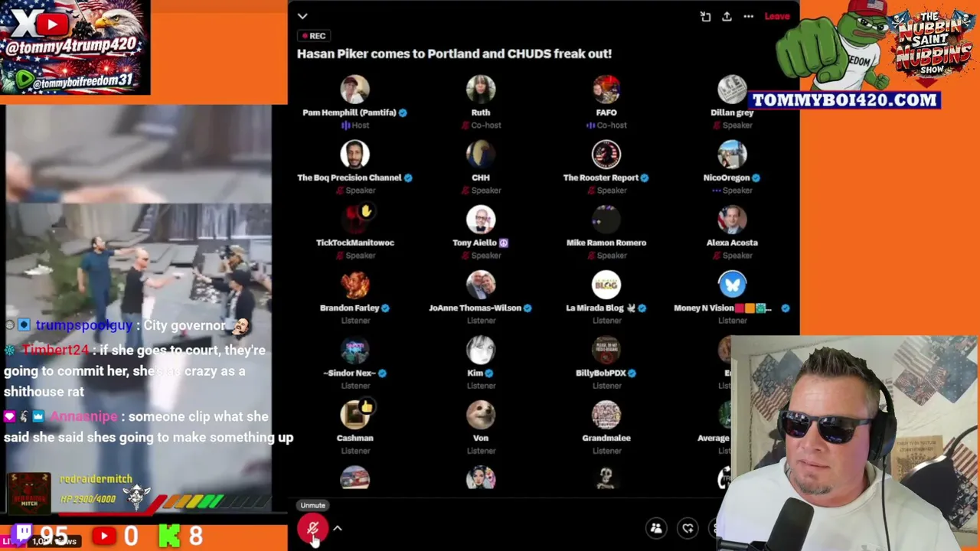Open Brandon Farley listener avatar
The image size is (980, 551).
click(354, 285)
